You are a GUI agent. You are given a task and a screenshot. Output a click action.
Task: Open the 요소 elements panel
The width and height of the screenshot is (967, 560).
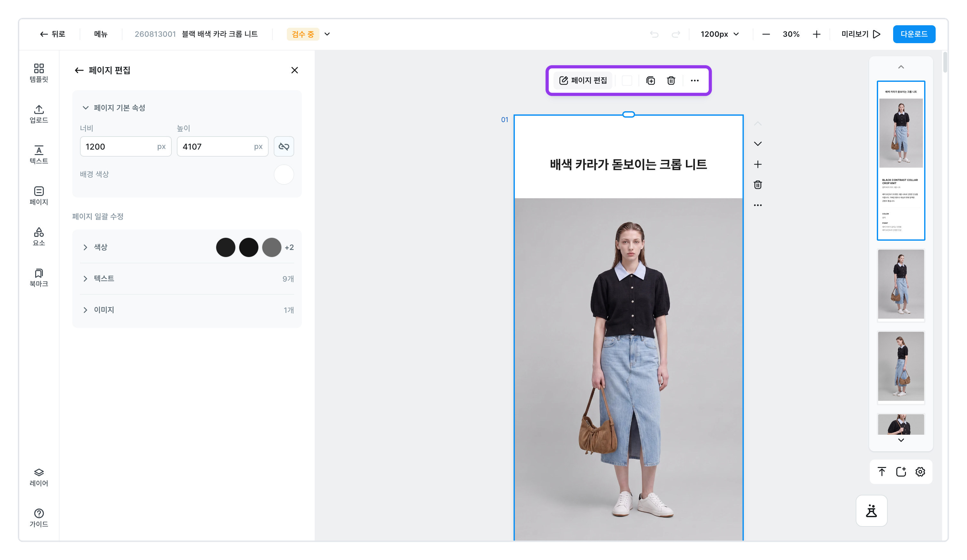39,237
